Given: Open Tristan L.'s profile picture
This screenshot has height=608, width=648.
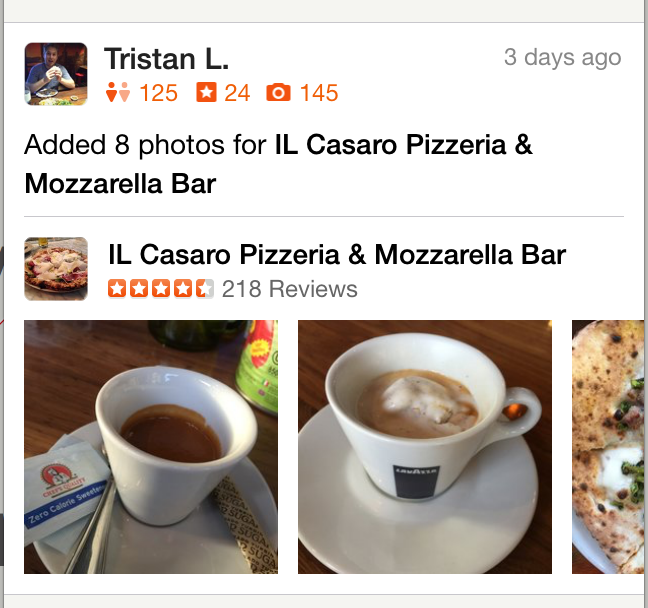Looking at the screenshot, I should point(56,74).
